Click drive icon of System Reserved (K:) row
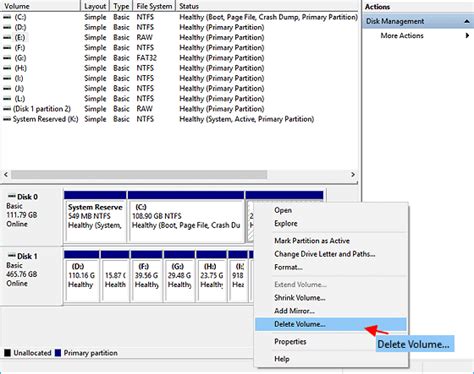The height and width of the screenshot is (374, 474). point(7,119)
